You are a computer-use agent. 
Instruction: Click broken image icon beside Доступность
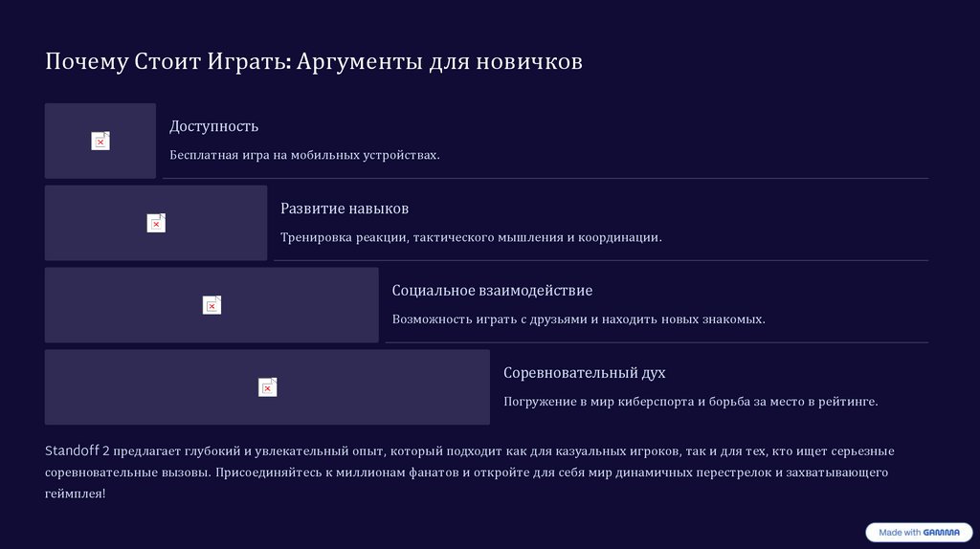click(100, 142)
